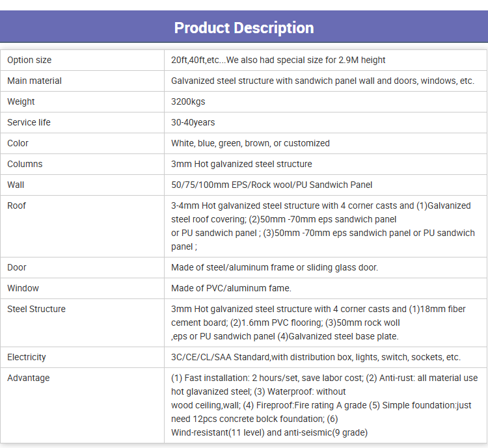Click the Door steel/aluminum frame description
The image size is (488, 448).
pyautogui.click(x=275, y=267)
